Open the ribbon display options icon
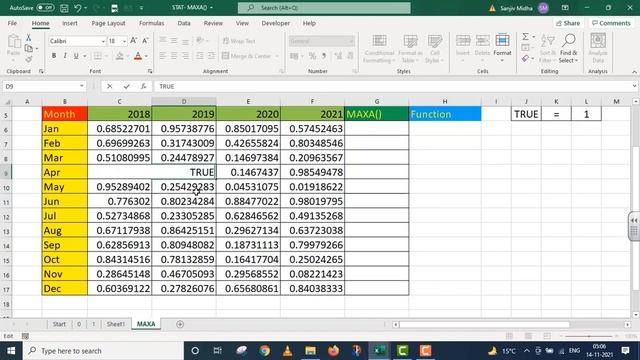This screenshot has height=360, width=640. [565, 8]
